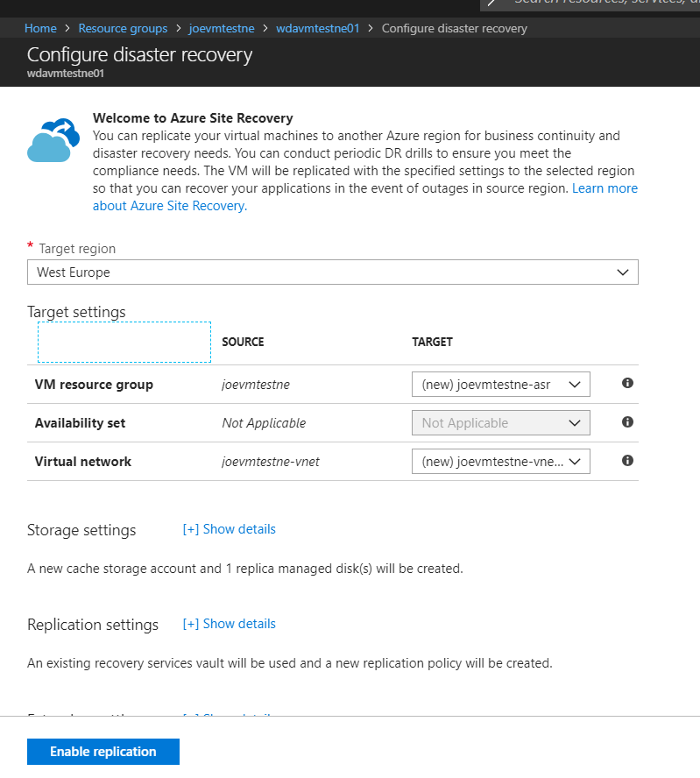This screenshot has width=700, height=778.
Task: Click info icon for VM resource group
Action: tap(627, 384)
